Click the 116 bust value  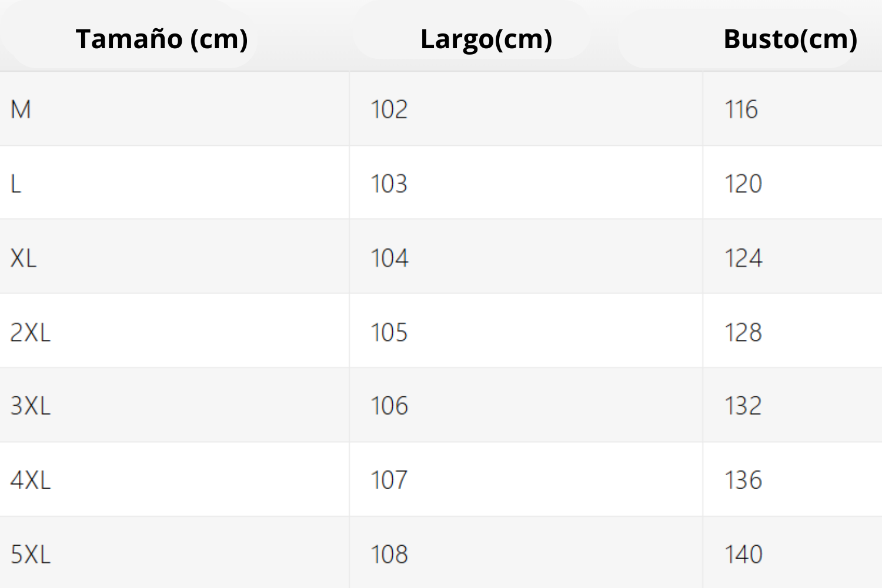point(741,109)
